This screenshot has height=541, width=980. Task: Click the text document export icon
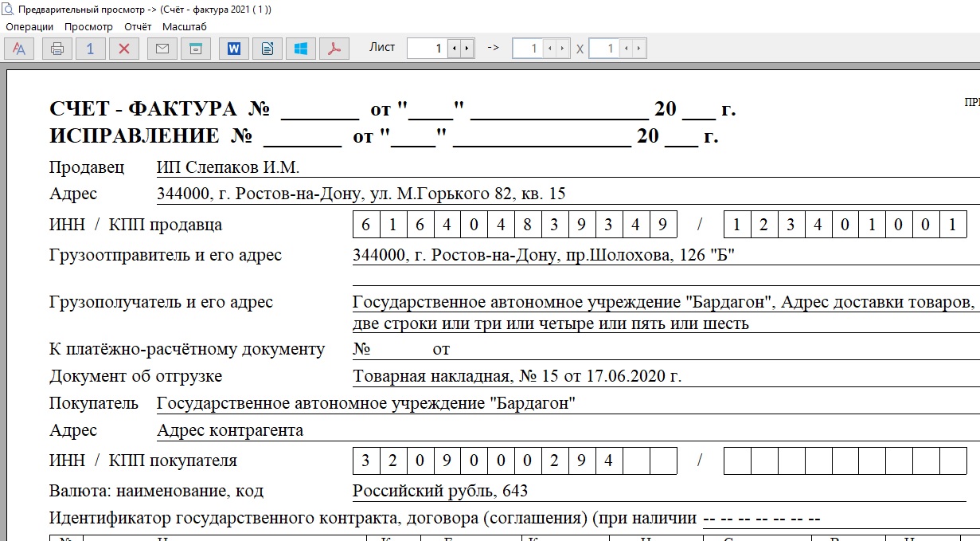(267, 49)
